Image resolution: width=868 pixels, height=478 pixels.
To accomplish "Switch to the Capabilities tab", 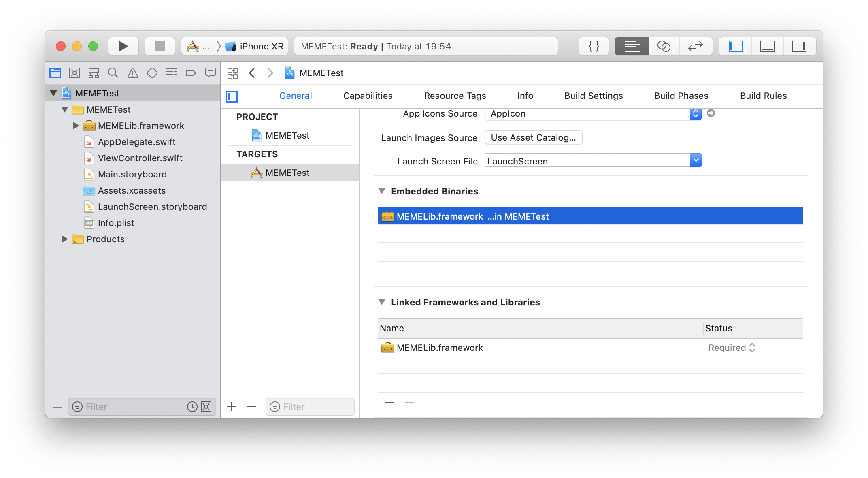I will [x=368, y=96].
